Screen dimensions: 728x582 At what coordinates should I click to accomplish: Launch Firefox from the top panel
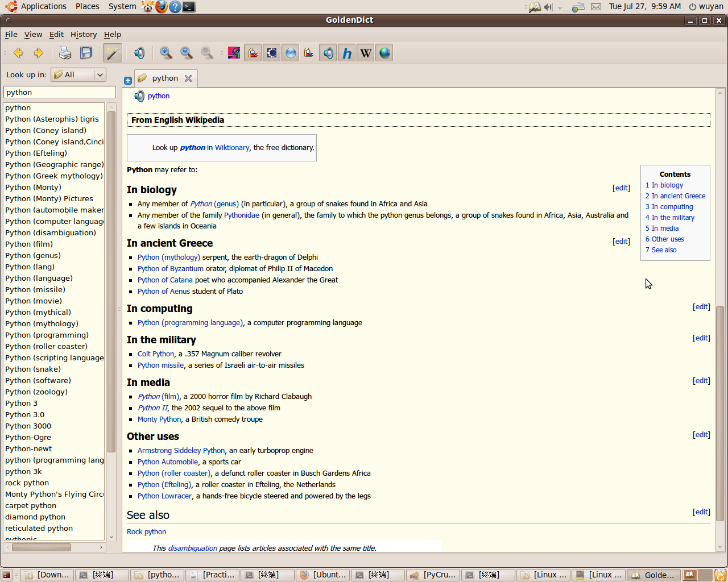coord(162,6)
